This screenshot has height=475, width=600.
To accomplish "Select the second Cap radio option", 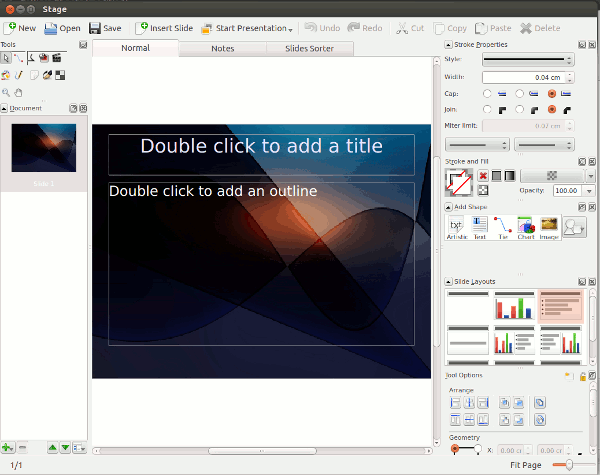I will (519, 93).
